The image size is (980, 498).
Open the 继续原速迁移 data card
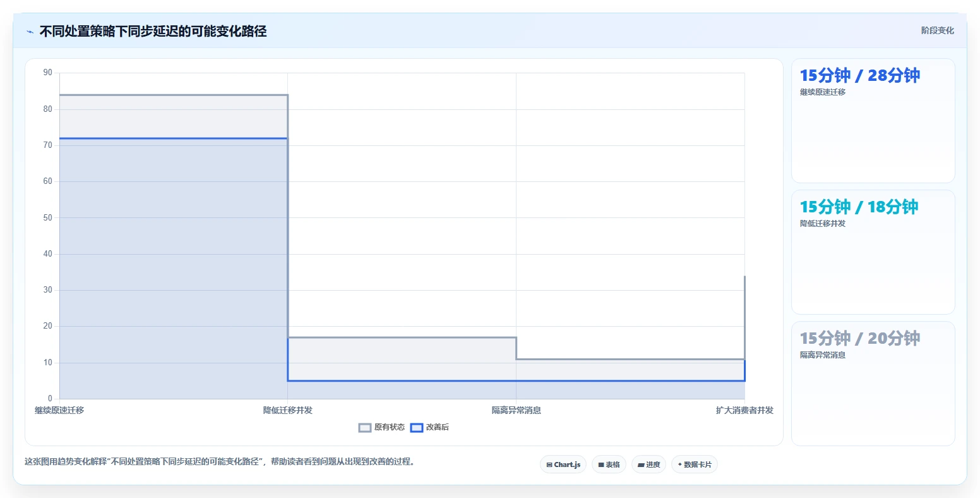873,121
